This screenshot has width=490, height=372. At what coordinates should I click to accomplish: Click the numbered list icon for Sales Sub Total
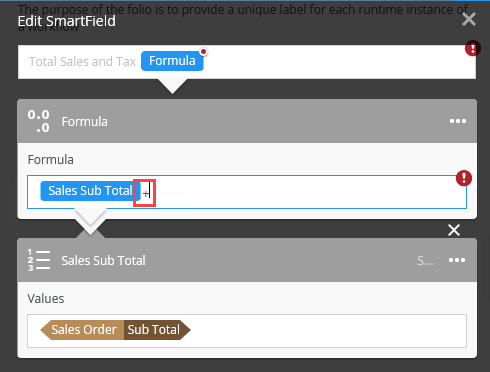(39, 260)
